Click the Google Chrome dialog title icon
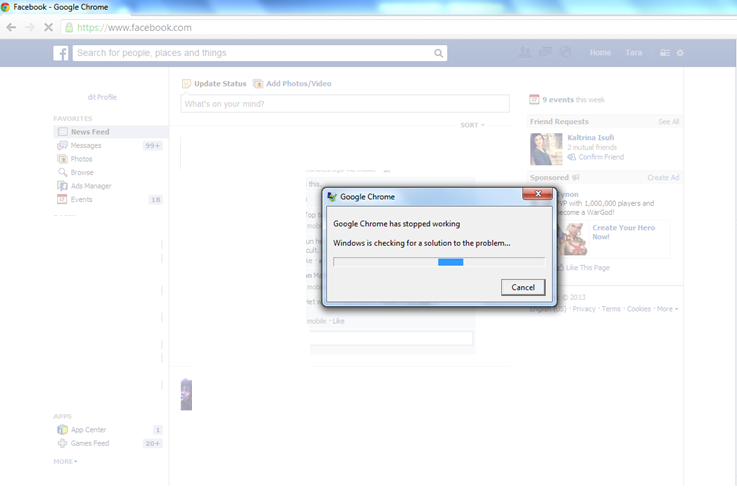The image size is (737, 493). (332, 196)
